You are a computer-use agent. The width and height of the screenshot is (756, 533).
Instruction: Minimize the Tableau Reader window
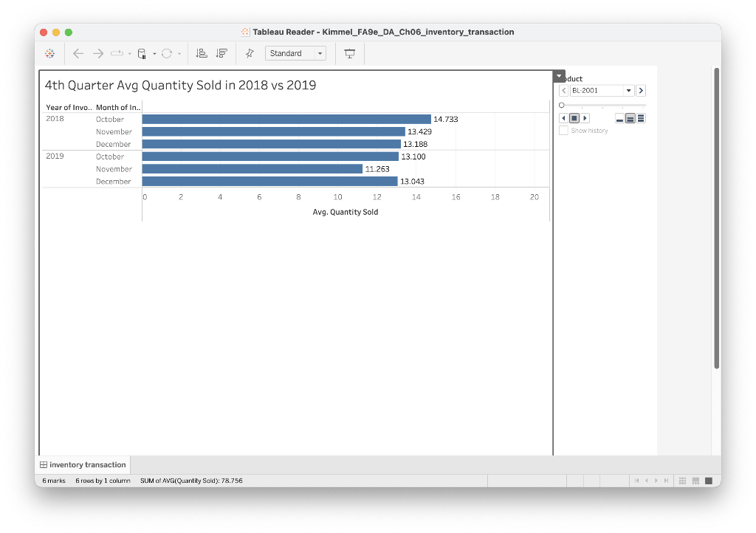[x=56, y=32]
